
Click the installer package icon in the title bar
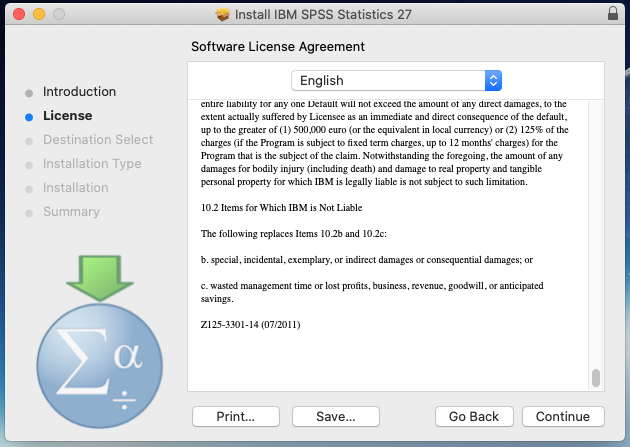pos(222,14)
